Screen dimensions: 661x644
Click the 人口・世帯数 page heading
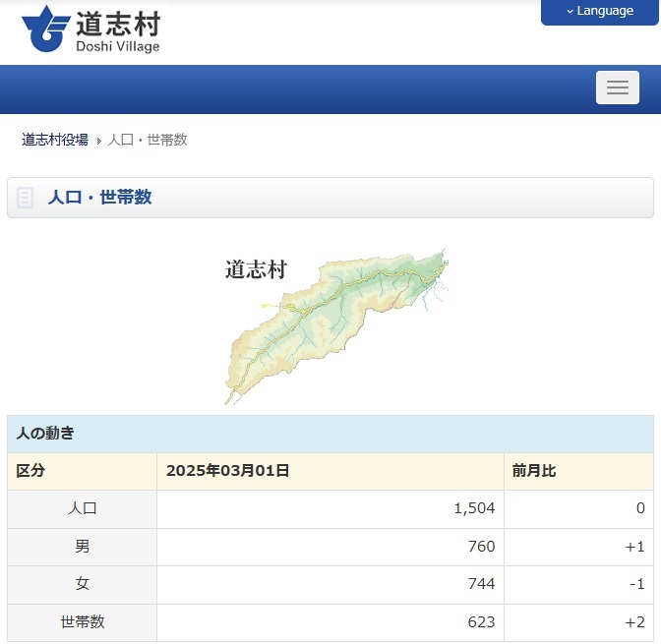99,197
